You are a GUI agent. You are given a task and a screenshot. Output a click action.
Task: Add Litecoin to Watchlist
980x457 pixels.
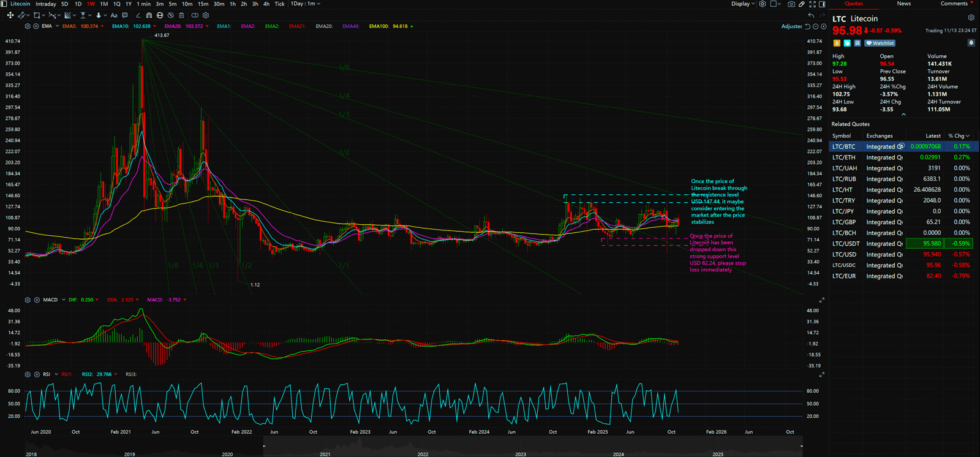pyautogui.click(x=880, y=43)
